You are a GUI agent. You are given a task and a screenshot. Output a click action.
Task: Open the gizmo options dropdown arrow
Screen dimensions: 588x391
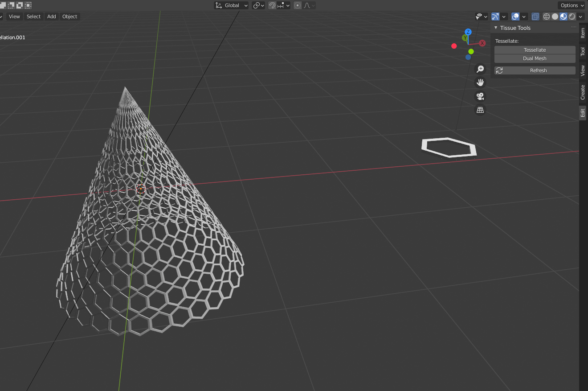point(504,16)
